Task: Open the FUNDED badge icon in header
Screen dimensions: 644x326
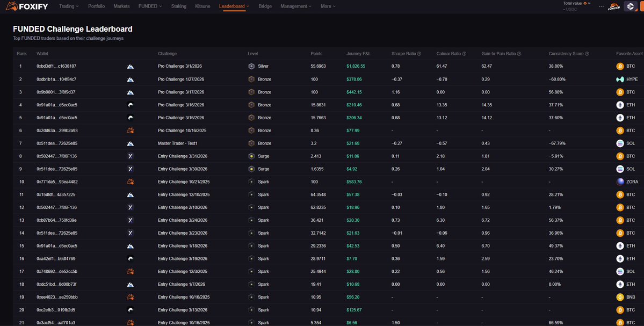Action: (x=614, y=6)
